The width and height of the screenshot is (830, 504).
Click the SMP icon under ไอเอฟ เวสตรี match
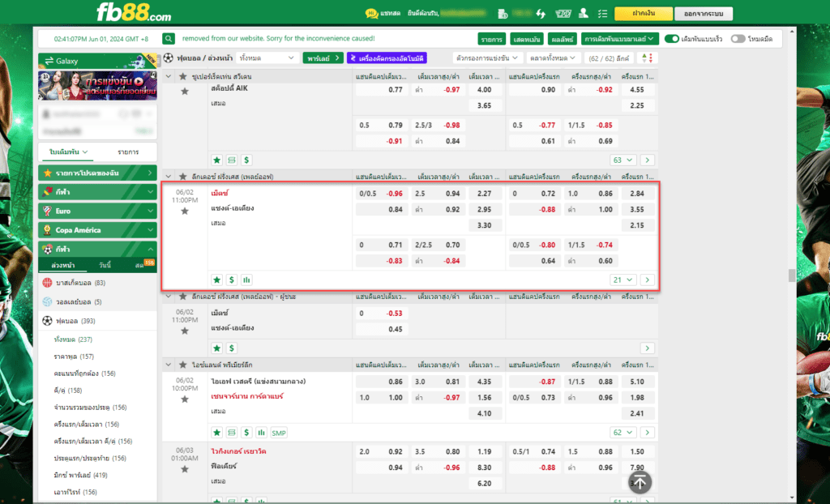(279, 433)
